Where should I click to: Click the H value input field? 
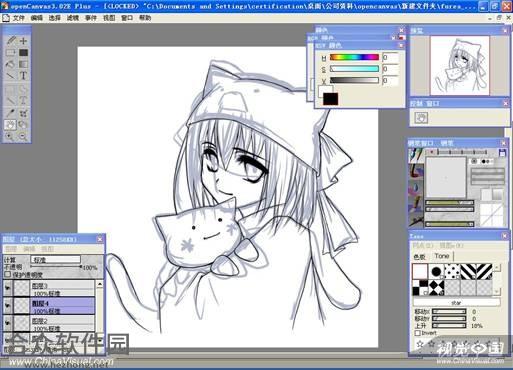point(390,57)
